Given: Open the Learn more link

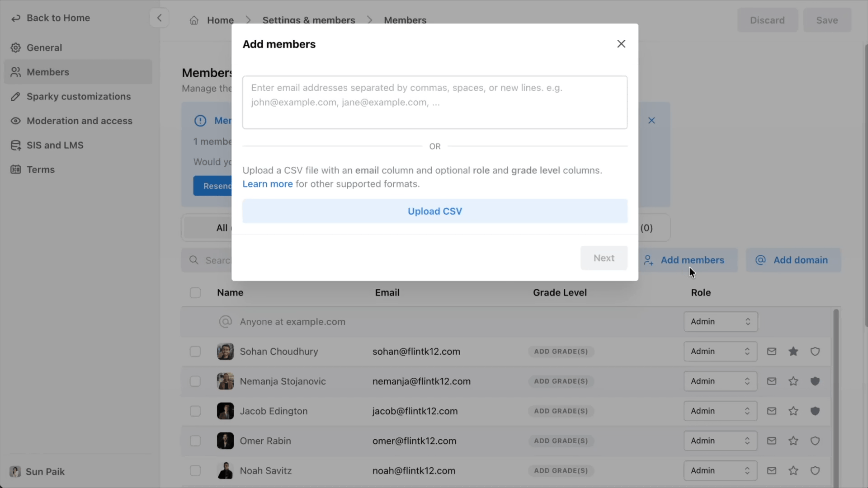Looking at the screenshot, I should click(x=267, y=184).
